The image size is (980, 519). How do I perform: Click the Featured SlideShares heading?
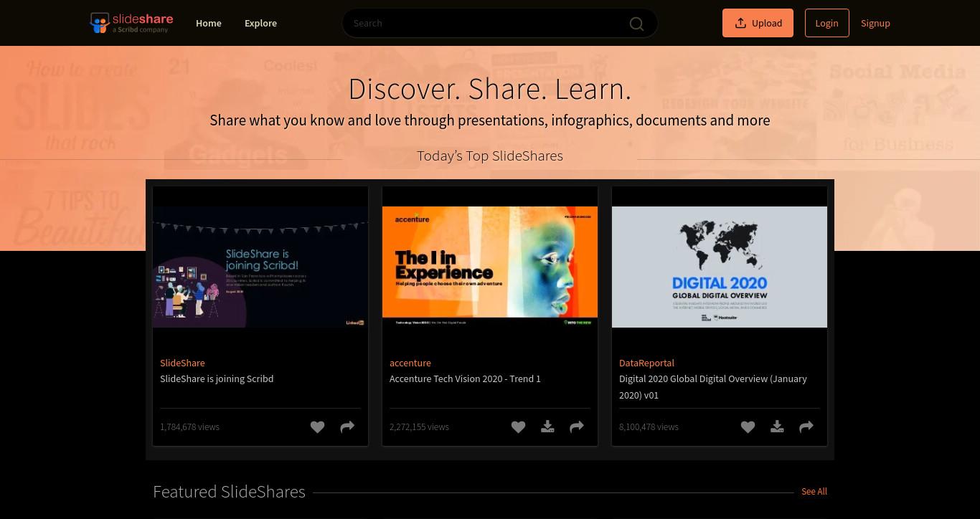point(229,492)
